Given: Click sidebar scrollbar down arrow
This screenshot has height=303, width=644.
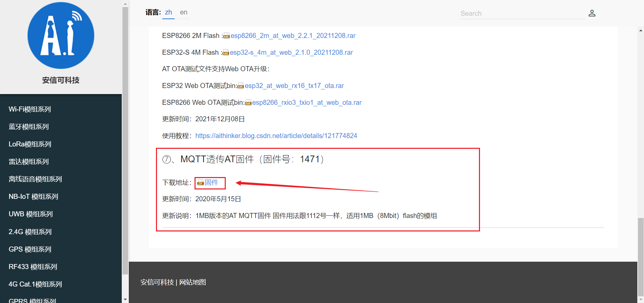Looking at the screenshot, I should pyautogui.click(x=125, y=299).
